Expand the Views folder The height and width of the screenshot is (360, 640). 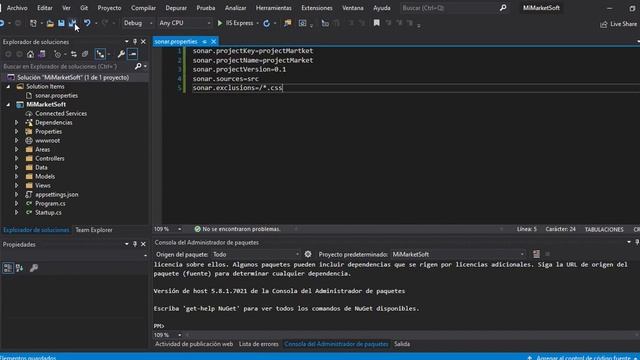[17, 185]
